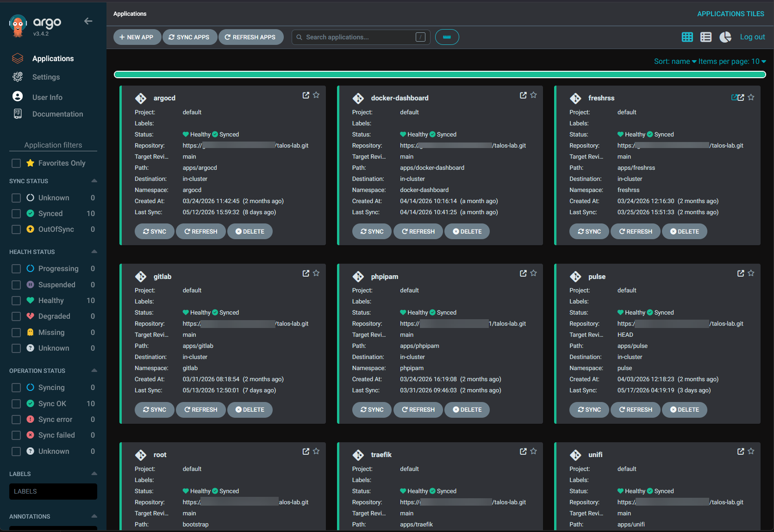Viewport: 774px width, 532px height.
Task: Open the APPLICATIONS TILES header link
Action: [730, 14]
